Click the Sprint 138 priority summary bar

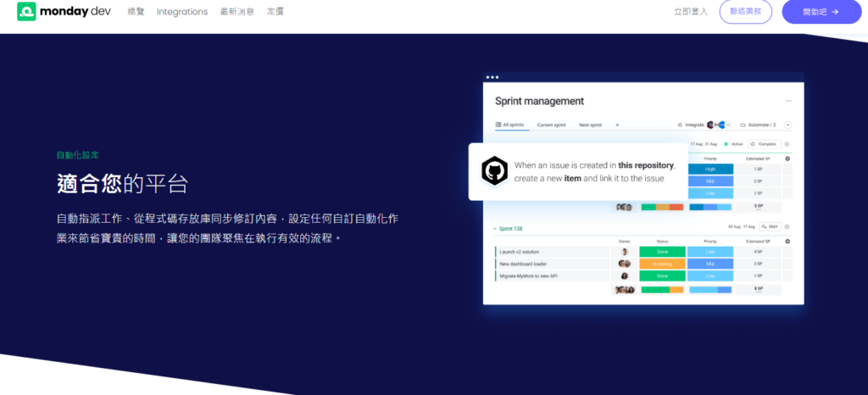click(x=710, y=289)
